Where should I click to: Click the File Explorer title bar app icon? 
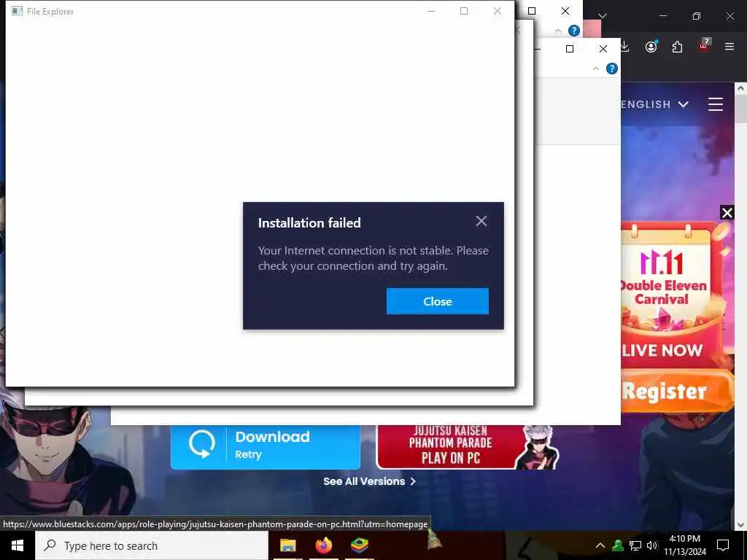(x=18, y=11)
